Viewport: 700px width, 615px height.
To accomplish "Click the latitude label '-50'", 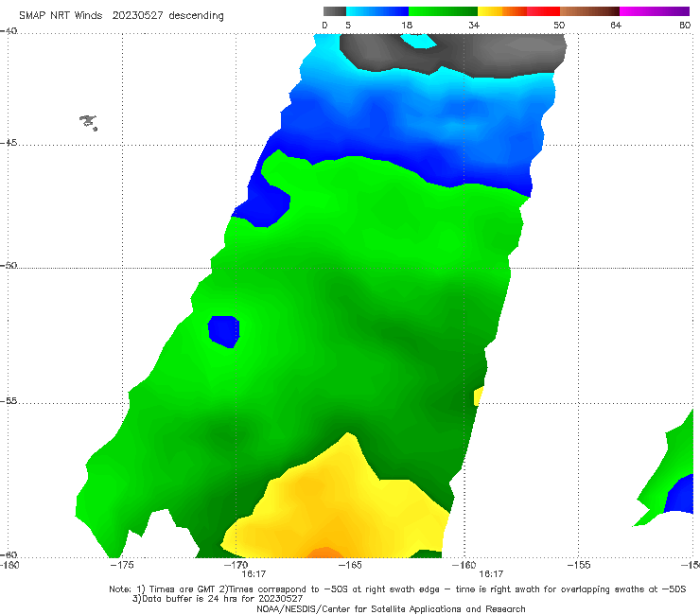I will coord(9,265).
